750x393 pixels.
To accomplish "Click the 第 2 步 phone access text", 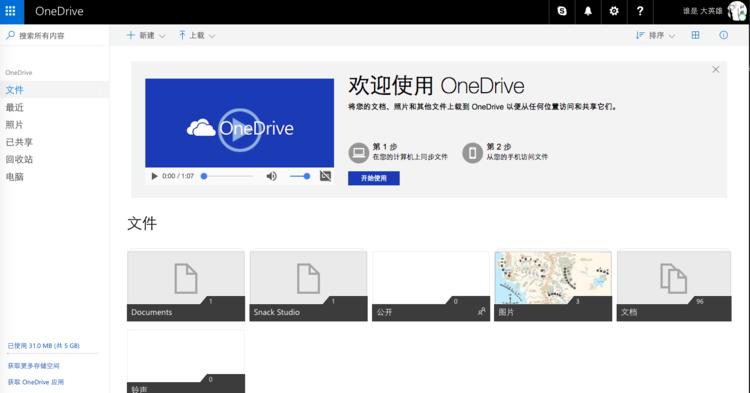I will 517,151.
